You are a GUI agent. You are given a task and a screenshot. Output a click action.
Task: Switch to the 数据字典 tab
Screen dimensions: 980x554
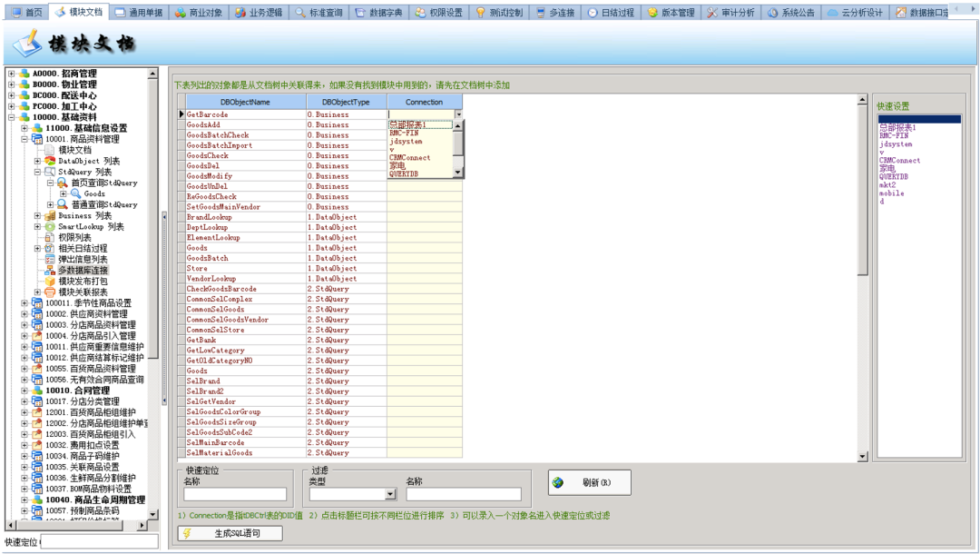(378, 13)
